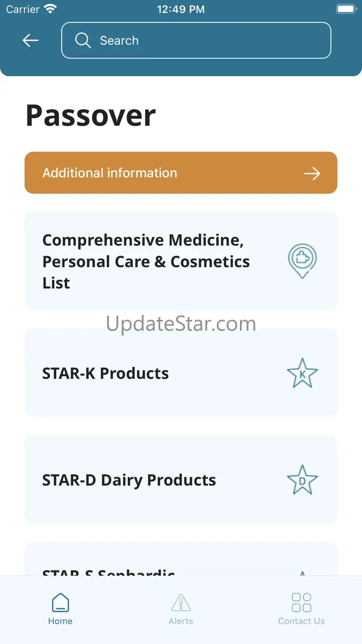This screenshot has height=644, width=362.
Task: Tap the Contact Us grid icon
Action: 301,602
